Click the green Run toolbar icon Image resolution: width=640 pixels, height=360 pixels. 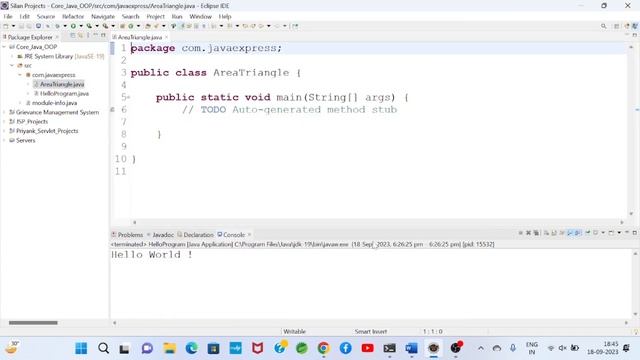(x=73, y=26)
